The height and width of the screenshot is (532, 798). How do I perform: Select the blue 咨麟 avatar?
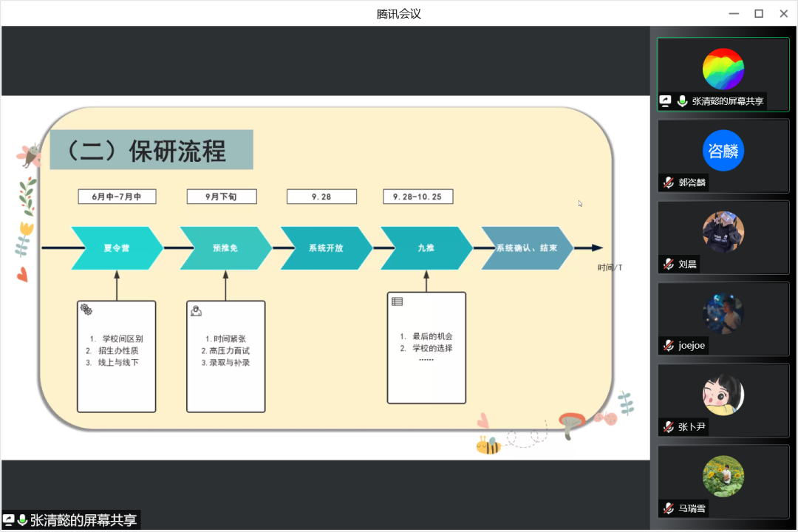(723, 150)
